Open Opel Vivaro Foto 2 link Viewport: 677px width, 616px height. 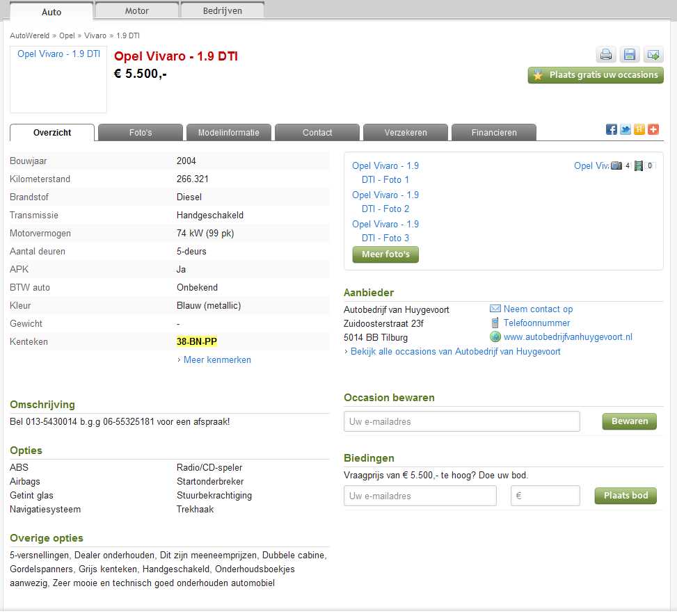(385, 202)
